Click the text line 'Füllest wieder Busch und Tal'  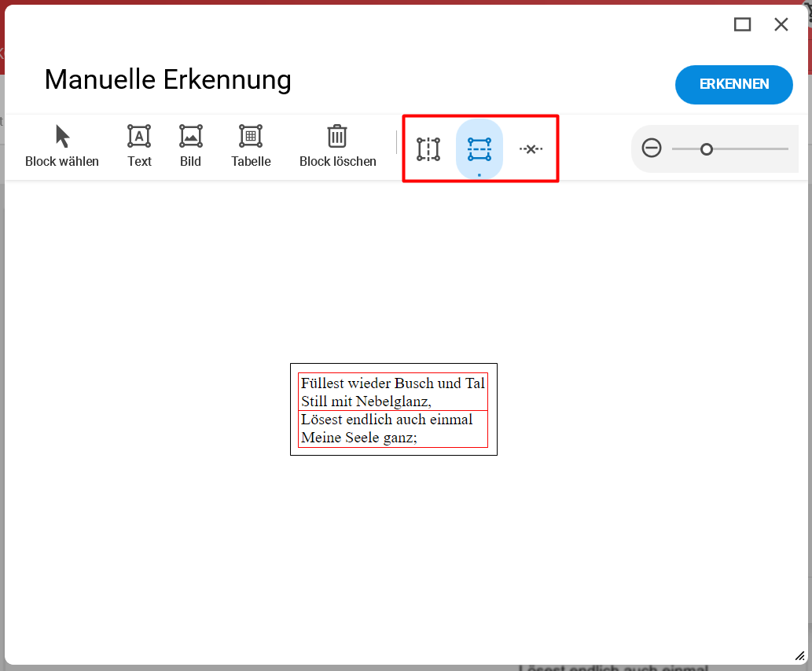[x=392, y=383]
